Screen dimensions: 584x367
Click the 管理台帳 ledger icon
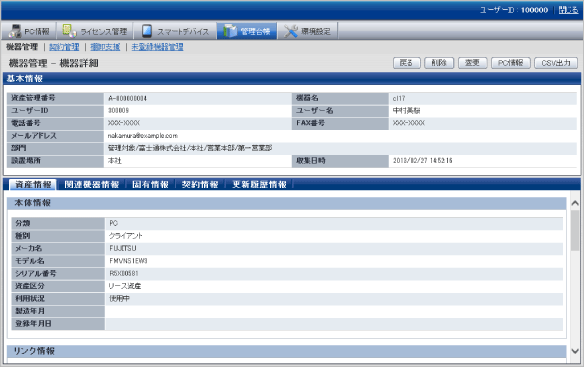pyautogui.click(x=230, y=31)
